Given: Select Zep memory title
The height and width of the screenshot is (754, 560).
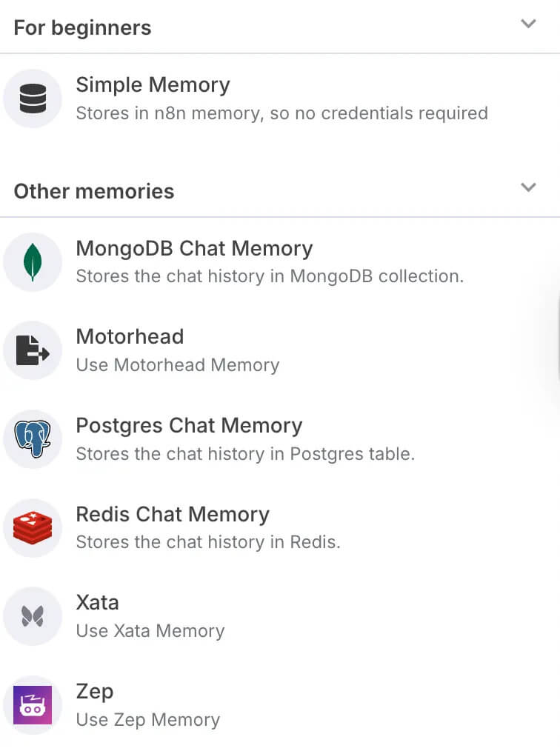Looking at the screenshot, I should (x=95, y=692).
